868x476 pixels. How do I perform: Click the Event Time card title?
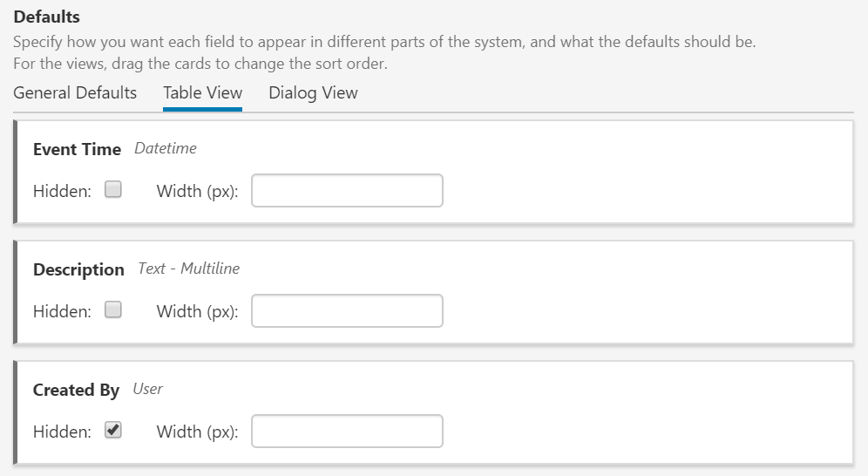pyautogui.click(x=77, y=149)
